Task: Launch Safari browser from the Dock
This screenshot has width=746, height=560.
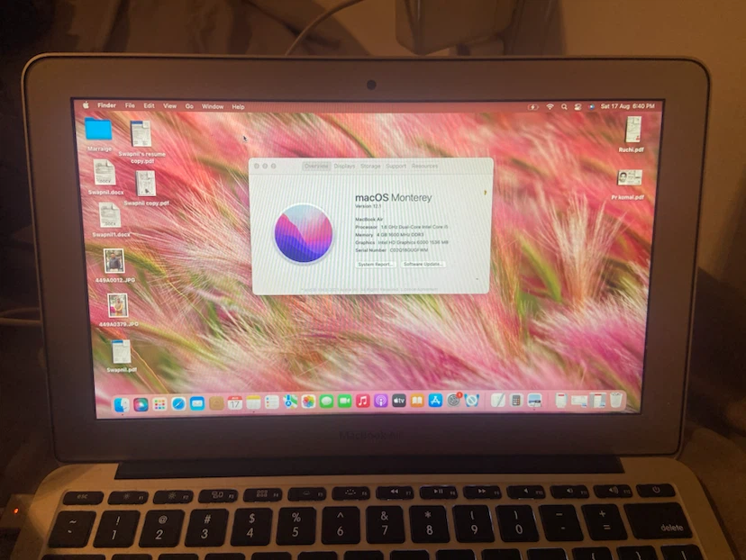Action: point(178,404)
